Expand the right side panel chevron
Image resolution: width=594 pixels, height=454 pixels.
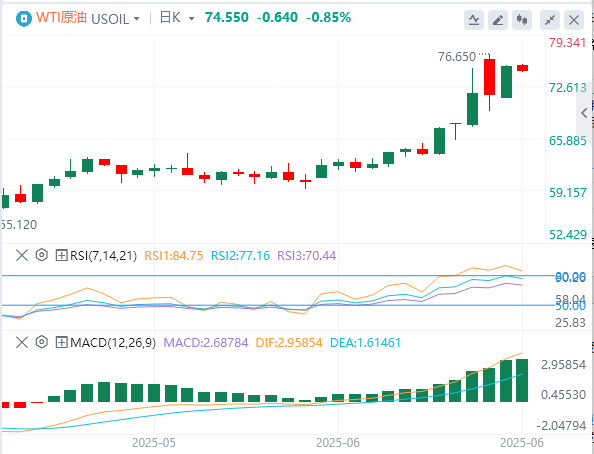pyautogui.click(x=584, y=113)
